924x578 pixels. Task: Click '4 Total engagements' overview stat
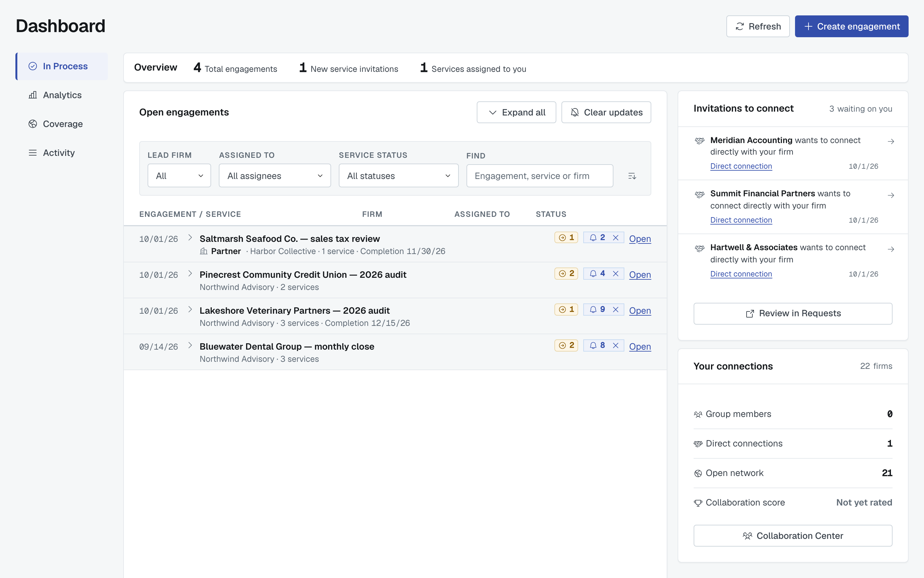tap(235, 68)
